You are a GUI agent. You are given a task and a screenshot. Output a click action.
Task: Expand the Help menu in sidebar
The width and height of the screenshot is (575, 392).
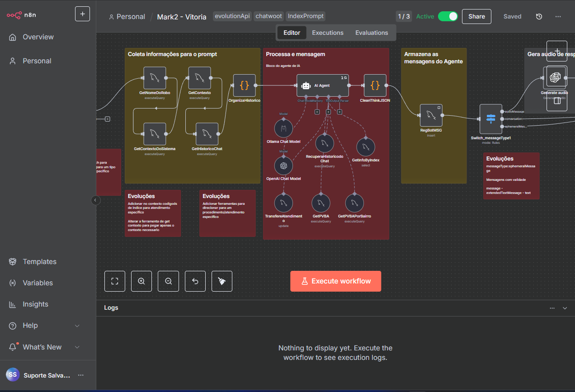pyautogui.click(x=77, y=326)
